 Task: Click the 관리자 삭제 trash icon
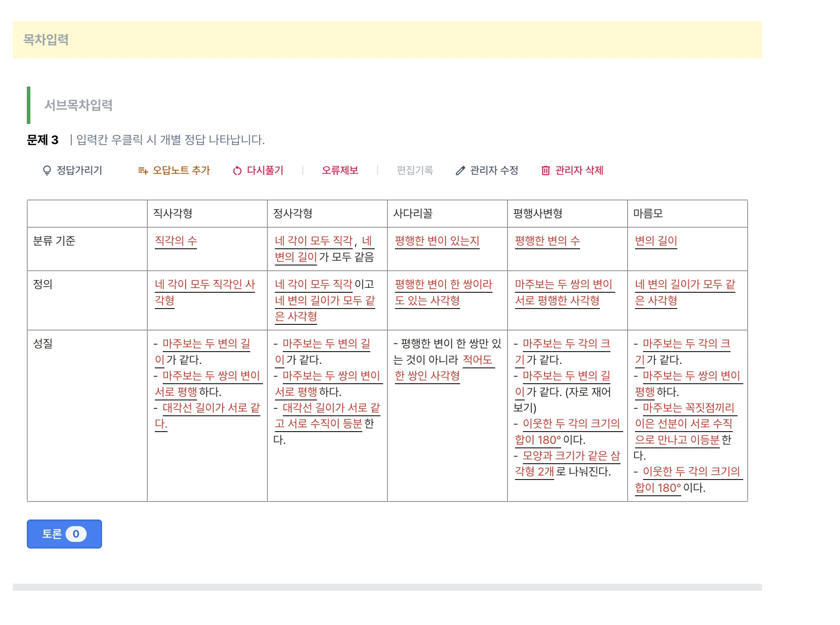pyautogui.click(x=546, y=171)
